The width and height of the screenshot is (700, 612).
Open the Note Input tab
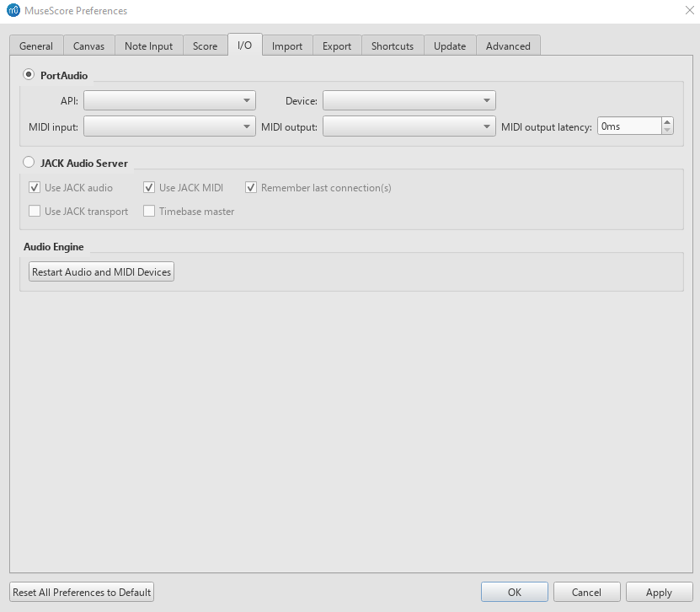pos(148,46)
